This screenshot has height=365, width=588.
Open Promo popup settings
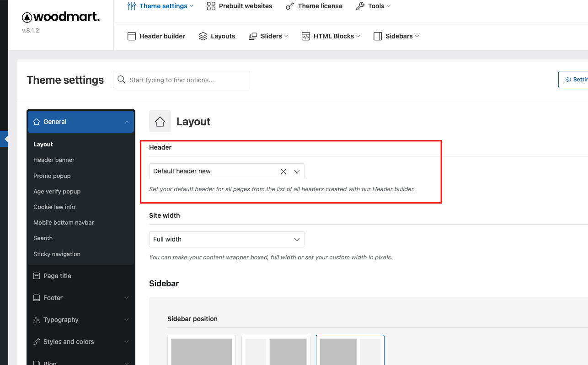click(x=52, y=176)
